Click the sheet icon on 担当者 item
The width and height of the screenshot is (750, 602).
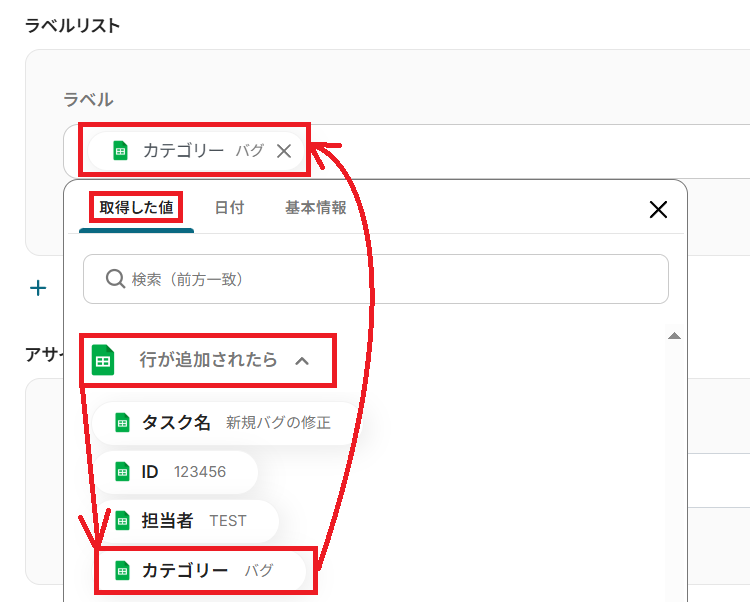point(122,521)
